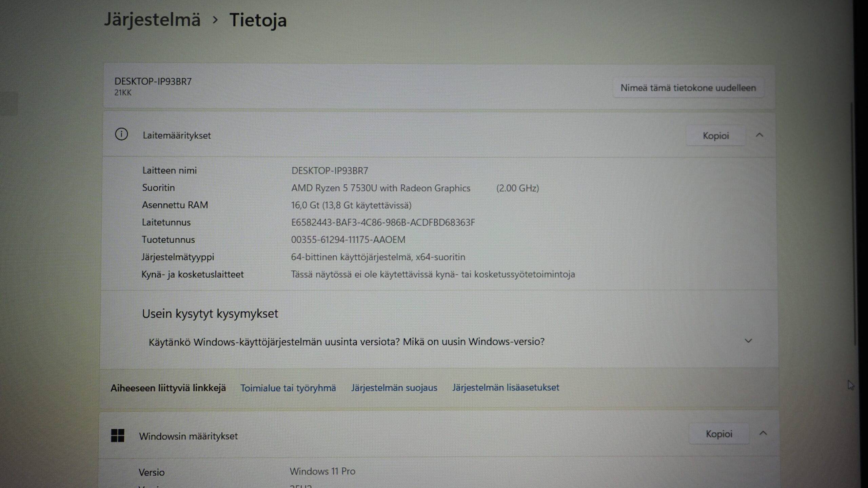The height and width of the screenshot is (488, 868).
Task: Copy Windows specs with lower Kopioi
Action: tap(719, 434)
